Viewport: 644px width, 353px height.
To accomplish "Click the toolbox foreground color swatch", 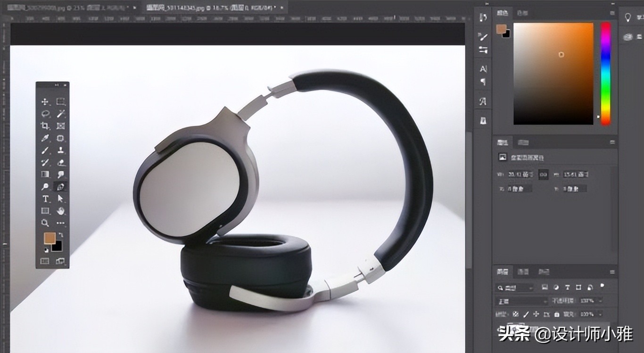I will coord(49,238).
